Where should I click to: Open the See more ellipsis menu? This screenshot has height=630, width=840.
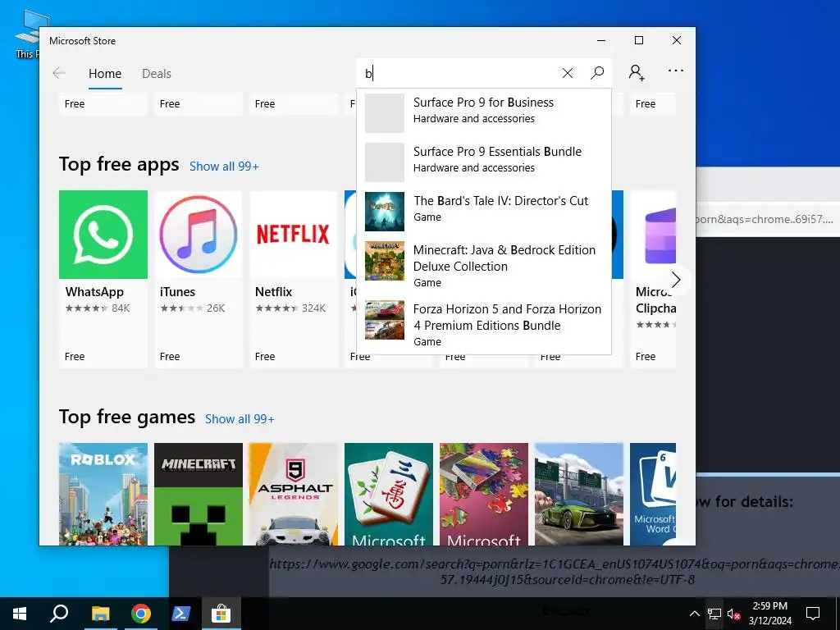pos(676,71)
